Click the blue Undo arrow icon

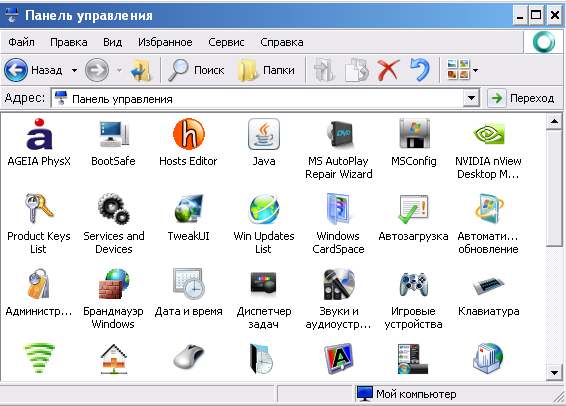click(420, 70)
